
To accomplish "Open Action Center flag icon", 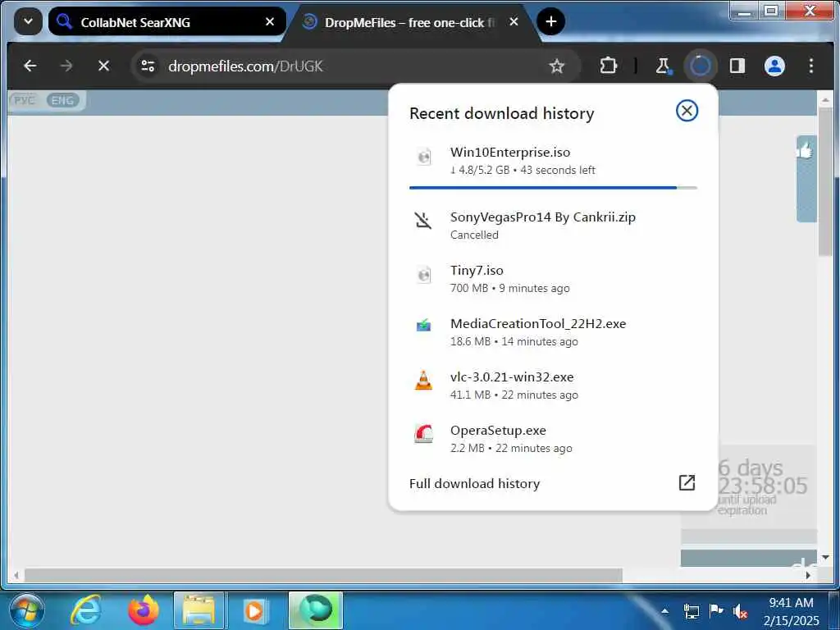I will pyautogui.click(x=715, y=610).
